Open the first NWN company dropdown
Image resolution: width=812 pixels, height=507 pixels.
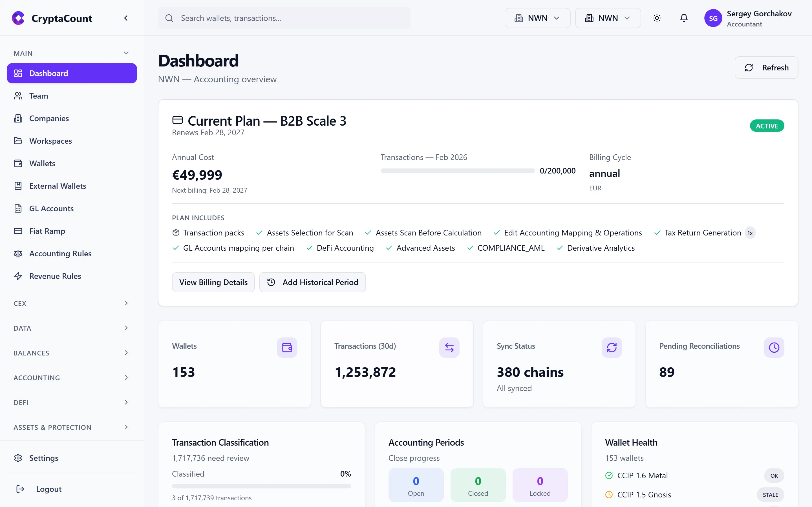(537, 18)
